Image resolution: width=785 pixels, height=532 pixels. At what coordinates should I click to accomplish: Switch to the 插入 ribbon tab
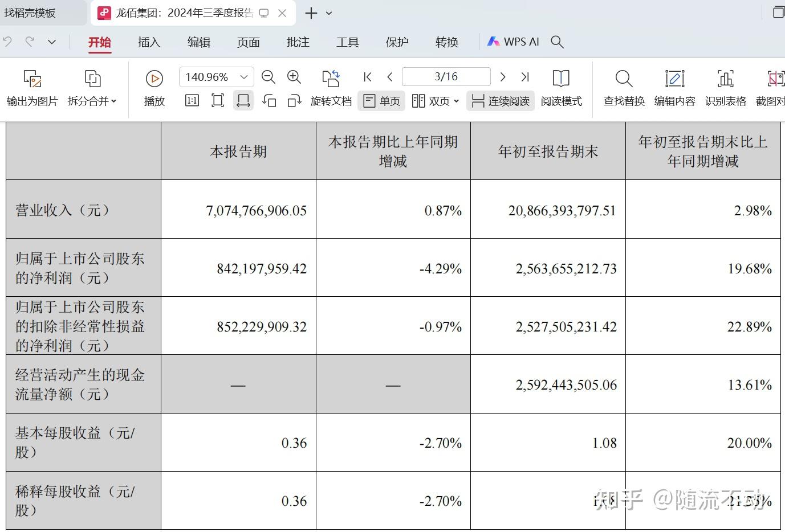click(149, 42)
